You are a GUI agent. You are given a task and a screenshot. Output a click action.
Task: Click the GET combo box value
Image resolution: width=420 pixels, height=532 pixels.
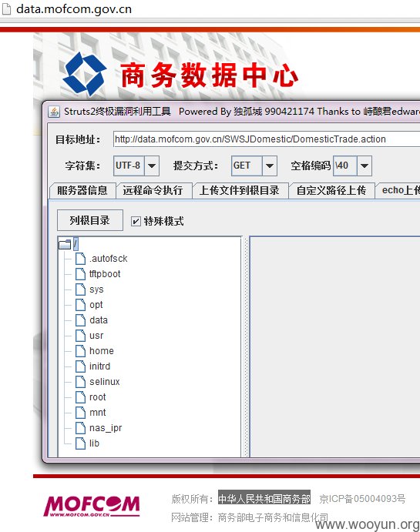point(247,166)
